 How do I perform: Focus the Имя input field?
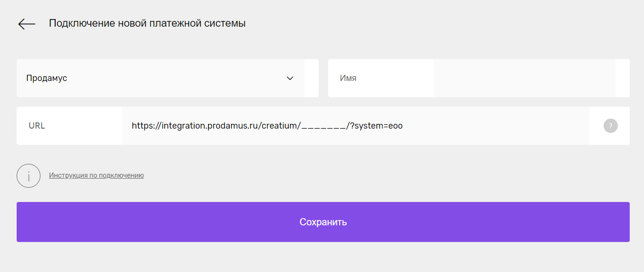(x=524, y=78)
